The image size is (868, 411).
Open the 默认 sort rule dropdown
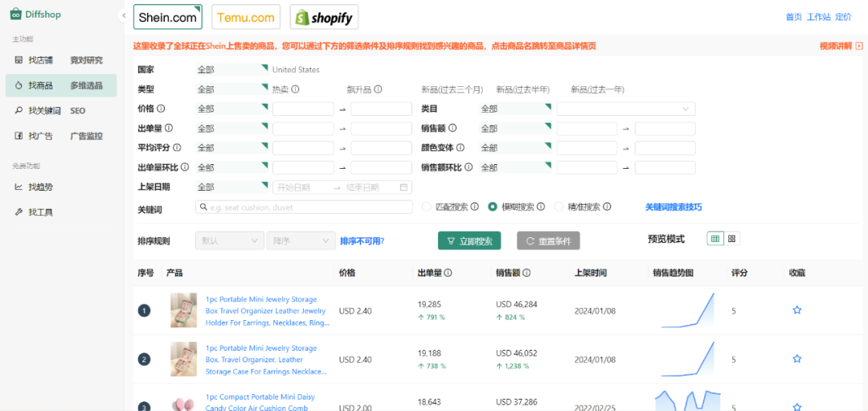[x=230, y=241]
